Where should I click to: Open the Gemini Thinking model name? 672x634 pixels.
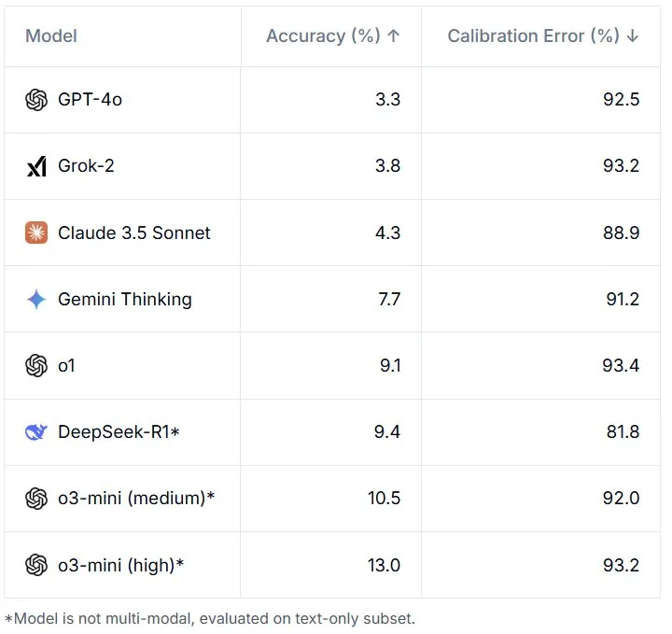125,300
